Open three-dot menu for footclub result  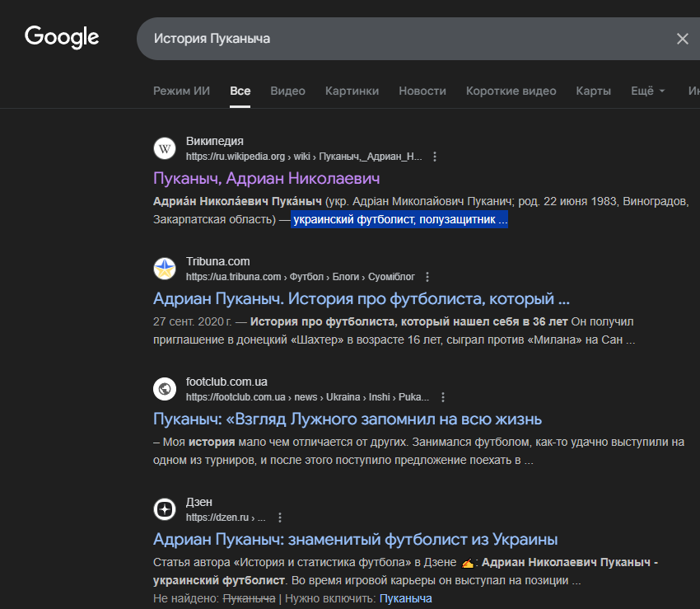coord(443,397)
